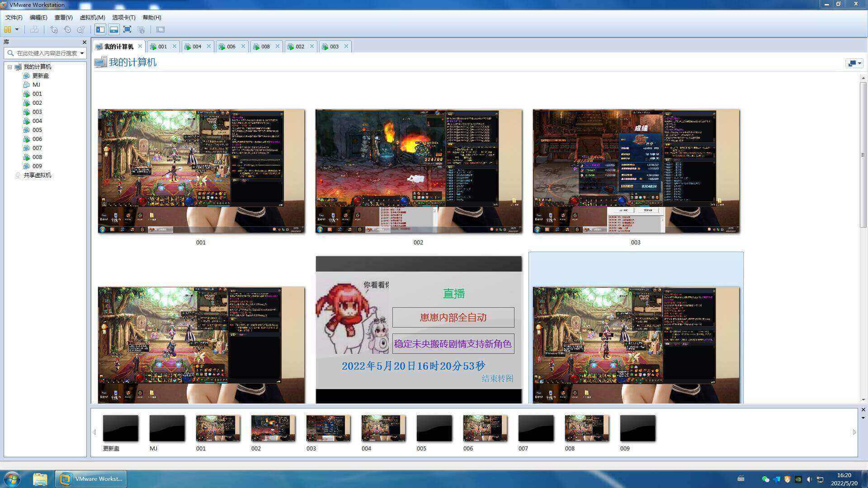The width and height of the screenshot is (868, 488).
Task: Close the 002 tab
Action: pos(312,46)
